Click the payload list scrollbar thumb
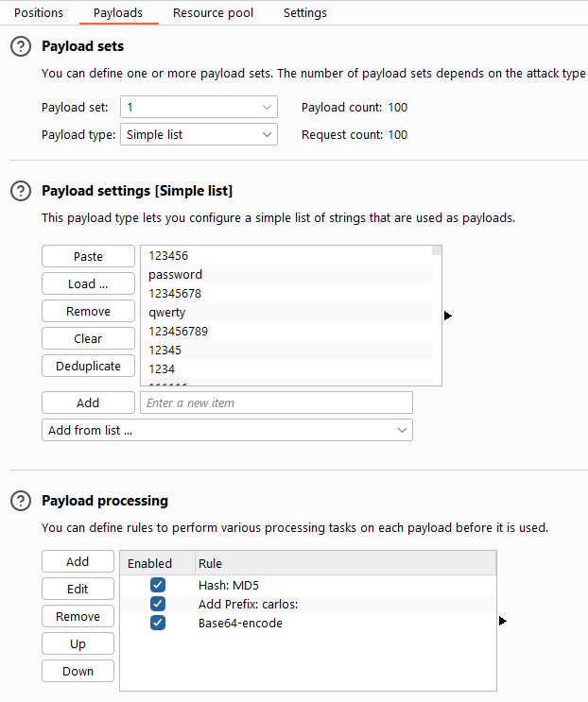Screen dimensions: 588x702 tap(437, 250)
